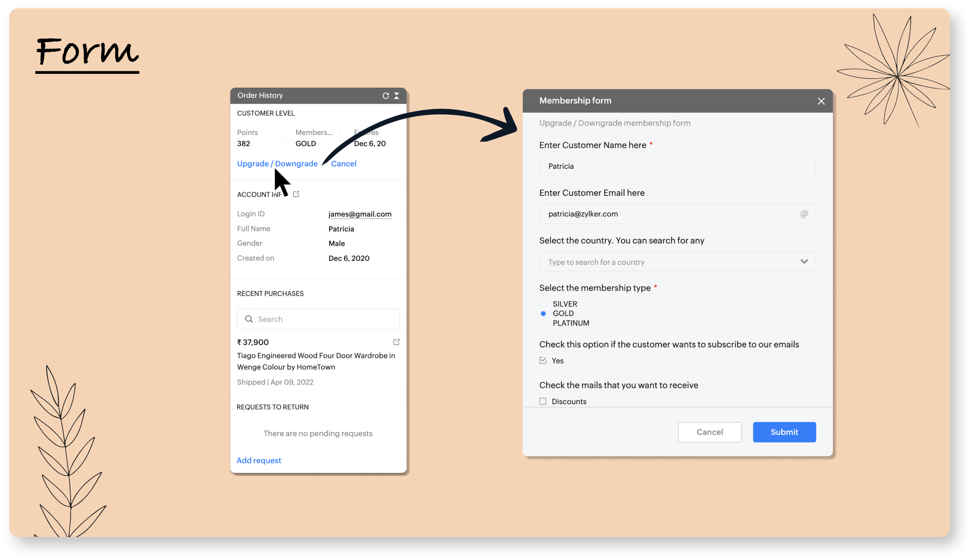Click the Cancel membership link

point(343,164)
